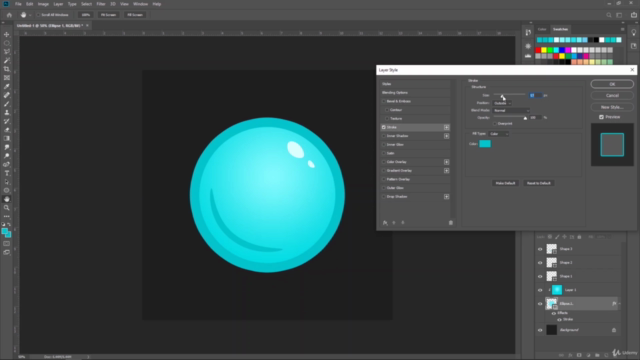Click the Make Default button
The width and height of the screenshot is (640, 360).
click(505, 183)
